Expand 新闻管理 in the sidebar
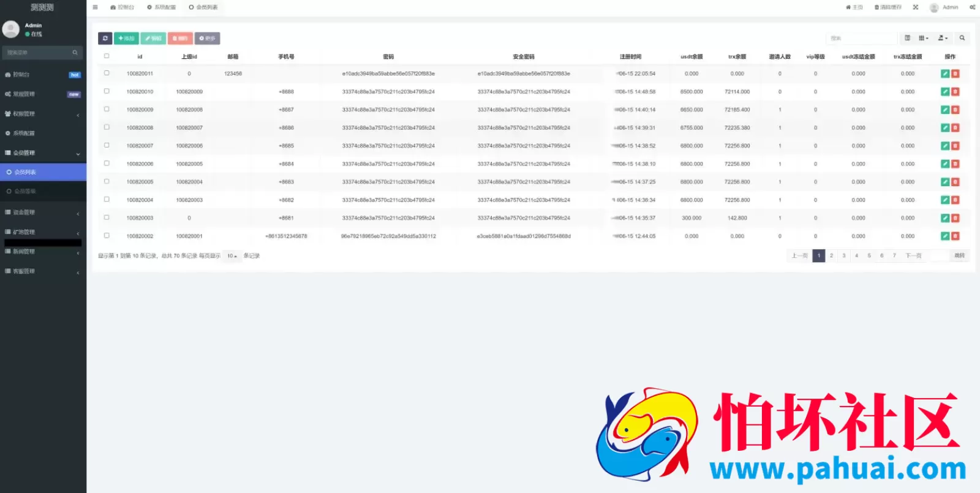 43,252
